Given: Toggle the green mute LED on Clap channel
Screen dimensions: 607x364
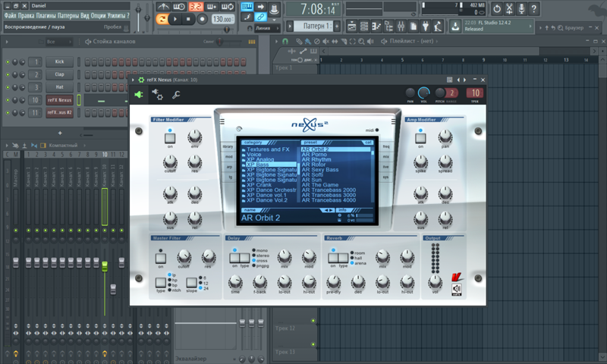Looking at the screenshot, I should tap(8, 74).
